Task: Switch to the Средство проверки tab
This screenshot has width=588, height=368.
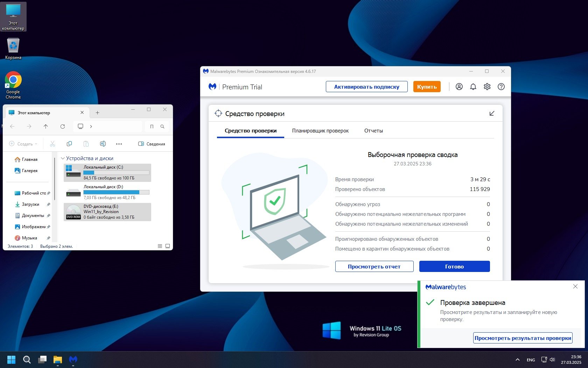Action: (x=251, y=131)
